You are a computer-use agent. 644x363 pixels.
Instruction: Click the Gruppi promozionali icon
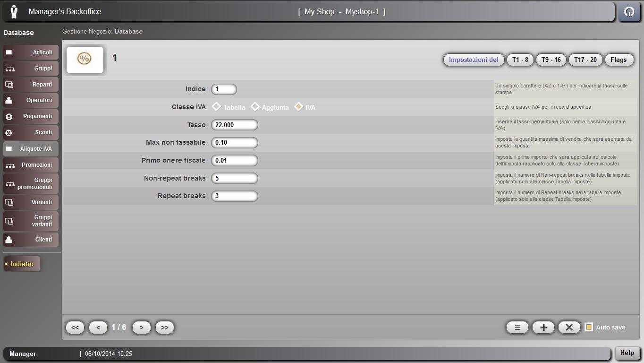pyautogui.click(x=10, y=184)
